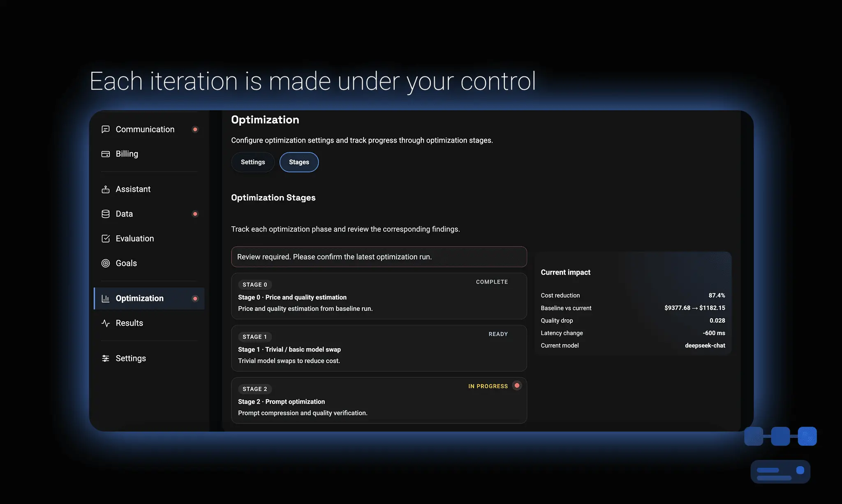842x504 pixels.
Task: Click 'Trivial model swaps to reduce cost.' text
Action: 289,361
